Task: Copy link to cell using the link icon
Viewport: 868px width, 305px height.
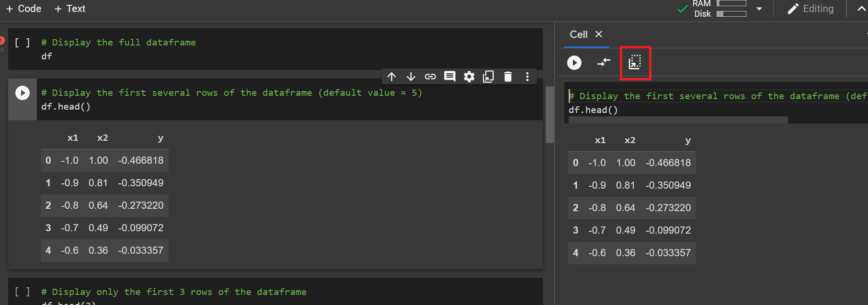Action: click(x=430, y=77)
